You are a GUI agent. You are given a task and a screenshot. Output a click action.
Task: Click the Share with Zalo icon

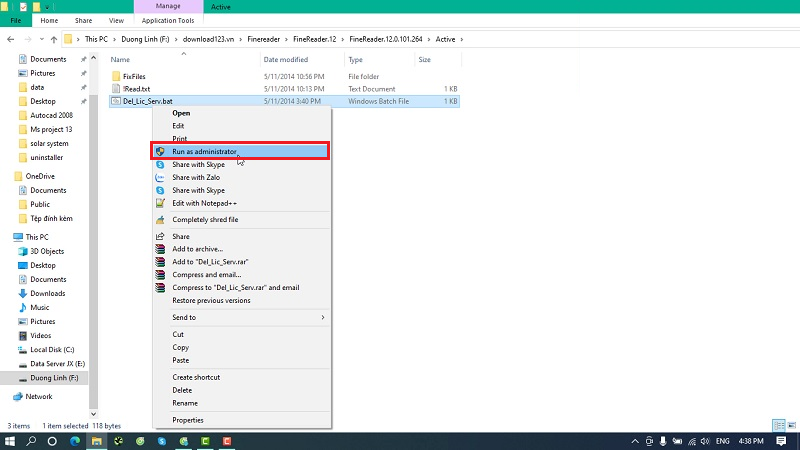160,177
